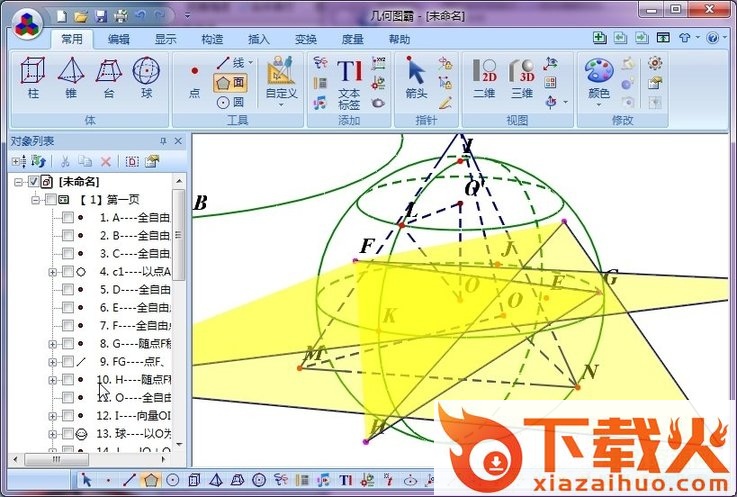
Task: Click point N in the geometry canvas
Action: coord(577,387)
